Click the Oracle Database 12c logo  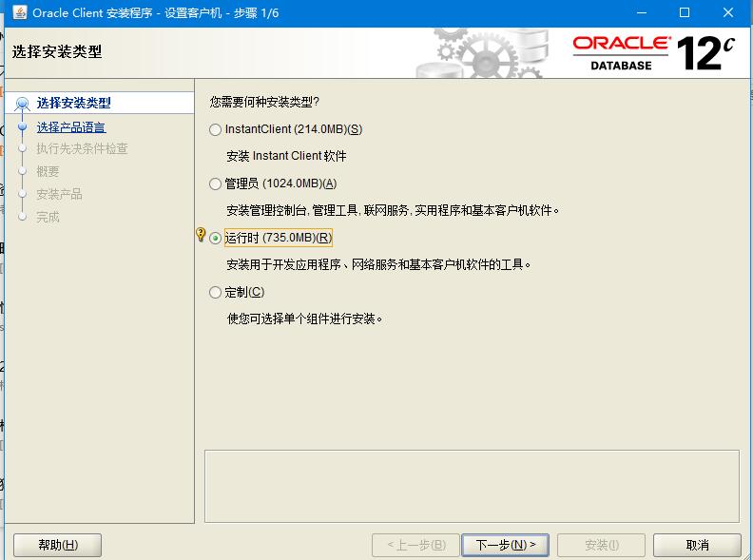[654, 53]
